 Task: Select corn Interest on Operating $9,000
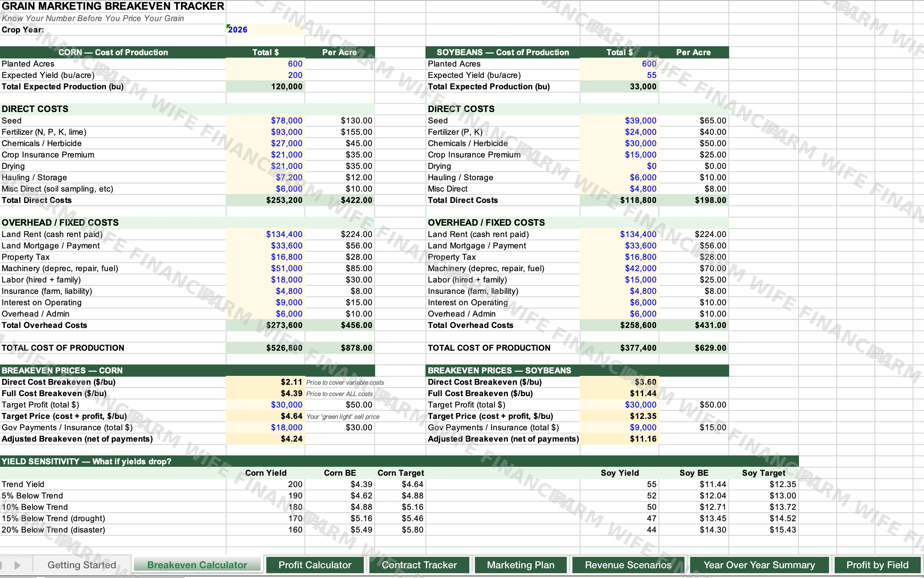pyautogui.click(x=265, y=302)
